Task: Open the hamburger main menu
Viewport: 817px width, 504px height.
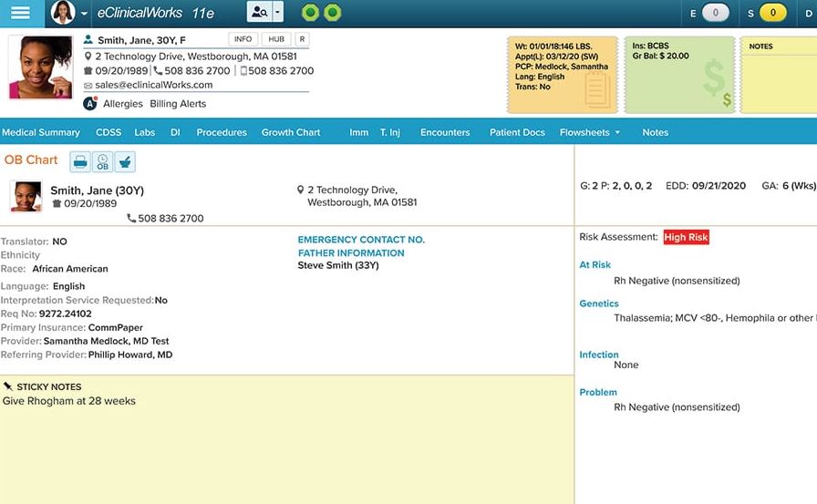Action: tap(20, 13)
